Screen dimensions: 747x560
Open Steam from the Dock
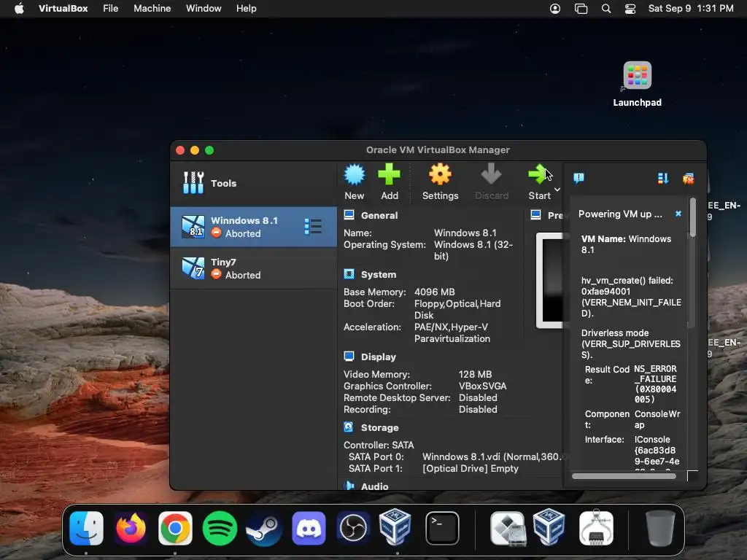(264, 528)
